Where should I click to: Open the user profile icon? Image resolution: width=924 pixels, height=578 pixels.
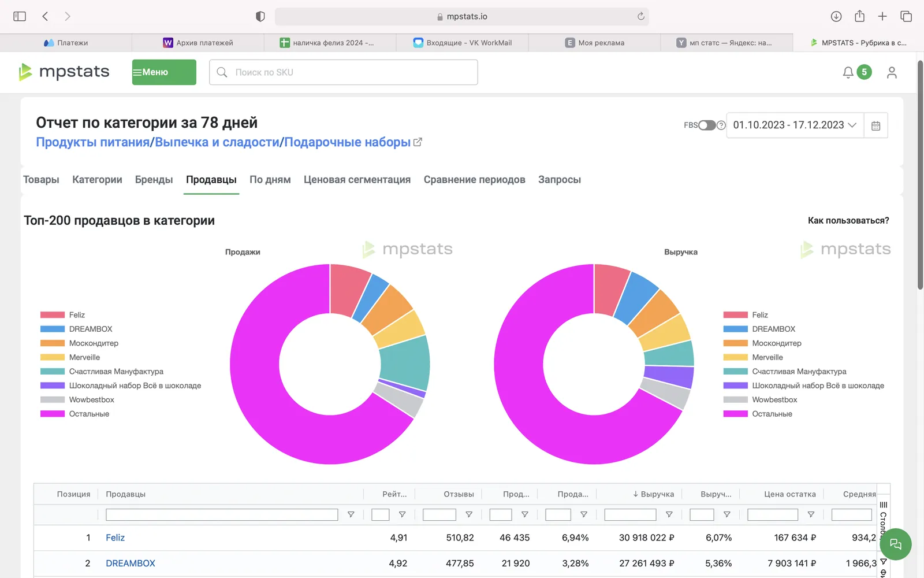892,72
